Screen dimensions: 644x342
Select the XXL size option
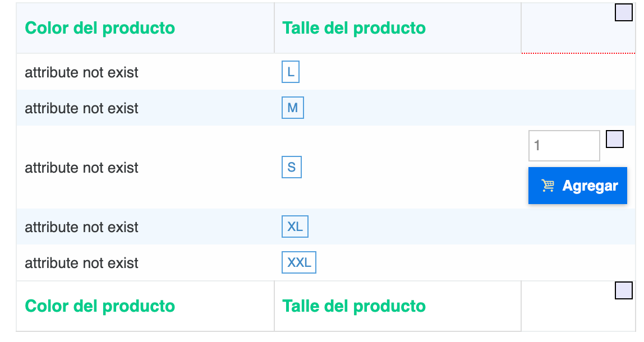coord(298,263)
